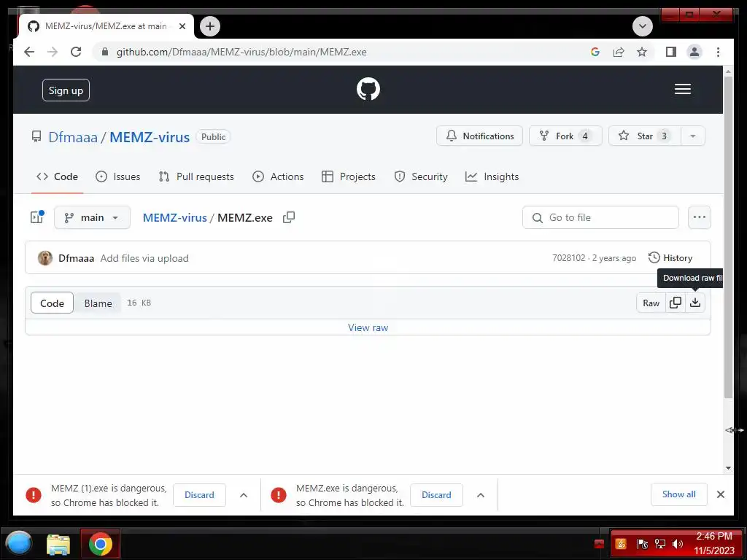
Task: Click the Notifications button
Action: [480, 136]
